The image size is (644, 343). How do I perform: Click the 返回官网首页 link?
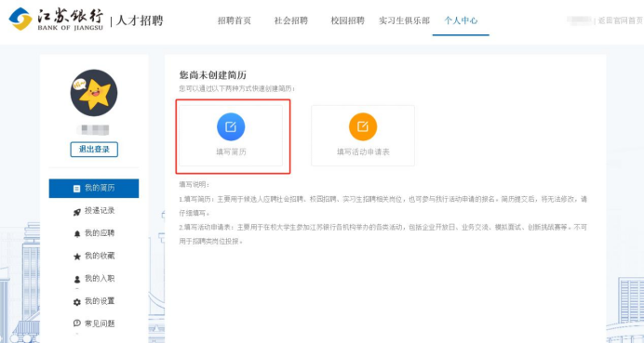(x=620, y=20)
